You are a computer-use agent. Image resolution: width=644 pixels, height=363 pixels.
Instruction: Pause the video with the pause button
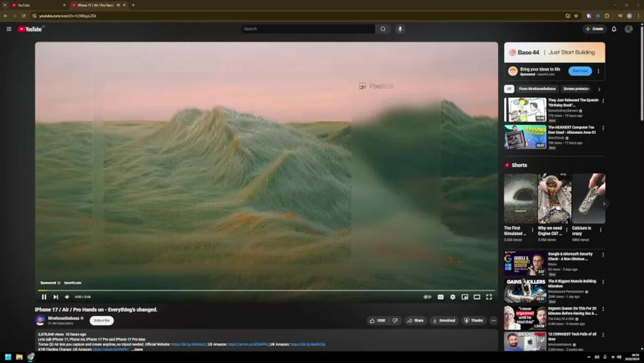(x=44, y=297)
